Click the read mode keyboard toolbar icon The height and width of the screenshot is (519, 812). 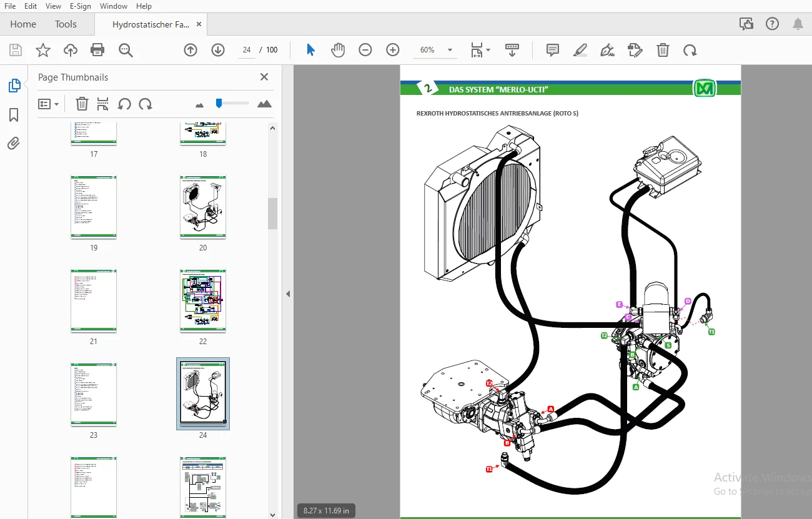[x=512, y=50]
